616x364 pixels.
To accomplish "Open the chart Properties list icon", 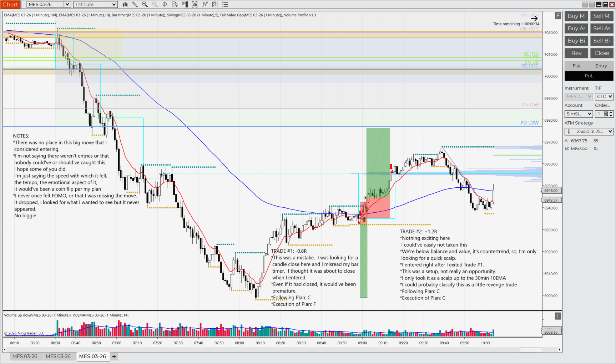I will coord(225,4).
